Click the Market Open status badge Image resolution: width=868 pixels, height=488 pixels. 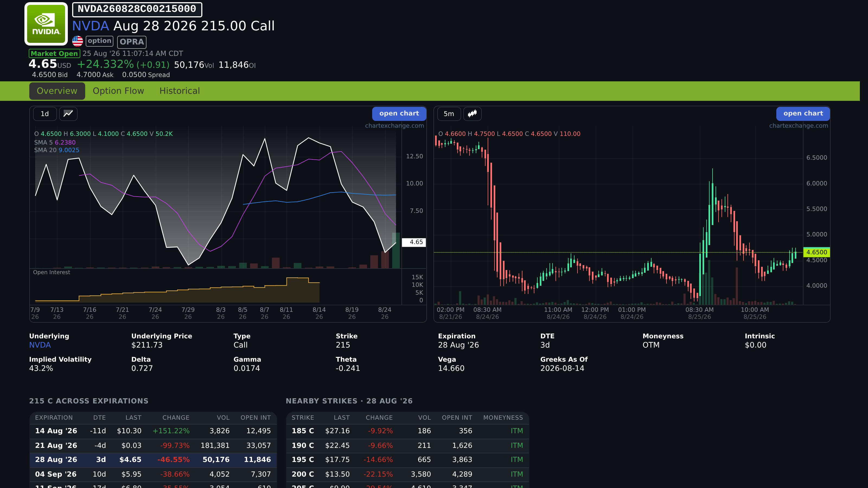pyautogui.click(x=54, y=54)
